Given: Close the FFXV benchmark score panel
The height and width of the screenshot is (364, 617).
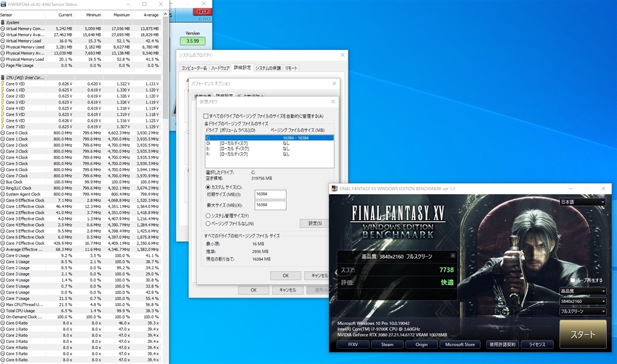Looking at the screenshot, I should [x=453, y=256].
